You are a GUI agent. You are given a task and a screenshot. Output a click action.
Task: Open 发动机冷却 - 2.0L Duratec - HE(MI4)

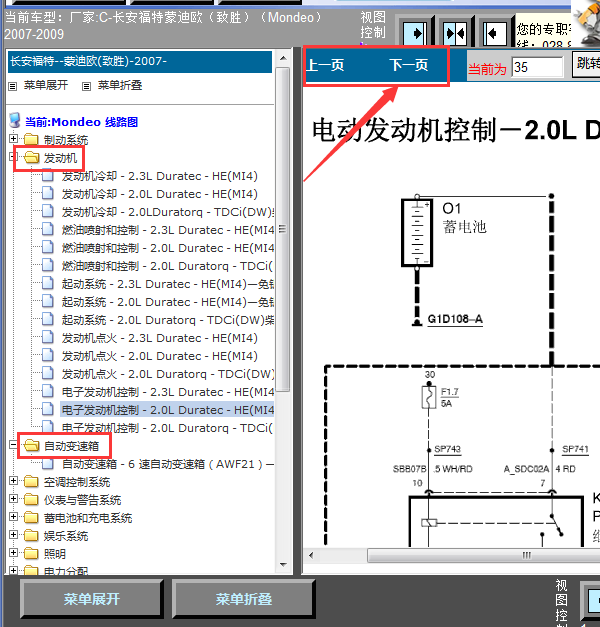(160, 194)
